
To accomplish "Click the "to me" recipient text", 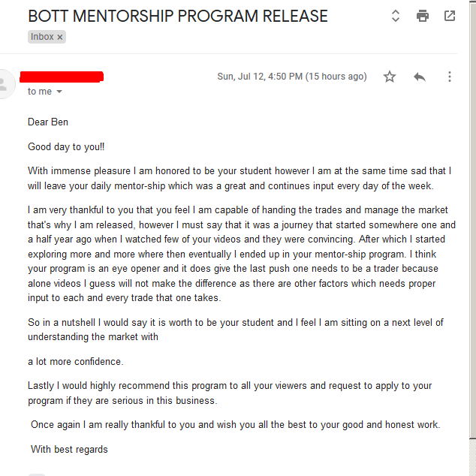I will point(40,92).
